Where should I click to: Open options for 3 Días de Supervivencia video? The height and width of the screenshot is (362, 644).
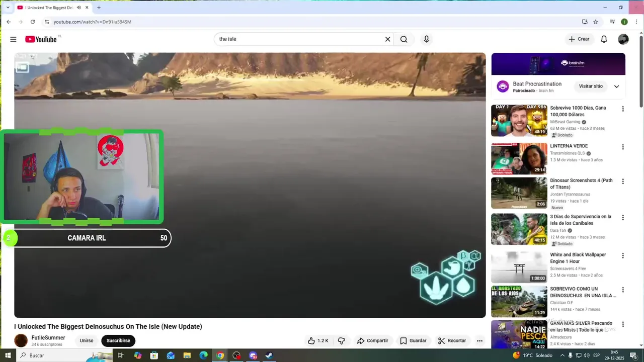623,218
